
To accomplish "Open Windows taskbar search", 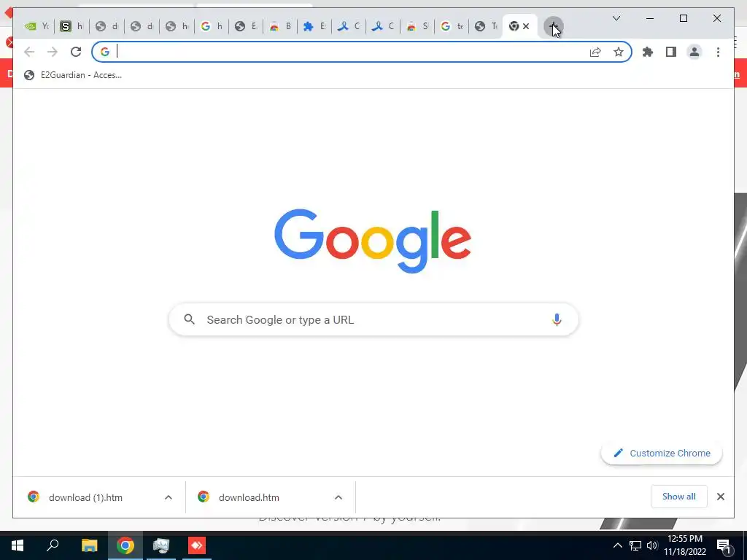I will point(53,545).
